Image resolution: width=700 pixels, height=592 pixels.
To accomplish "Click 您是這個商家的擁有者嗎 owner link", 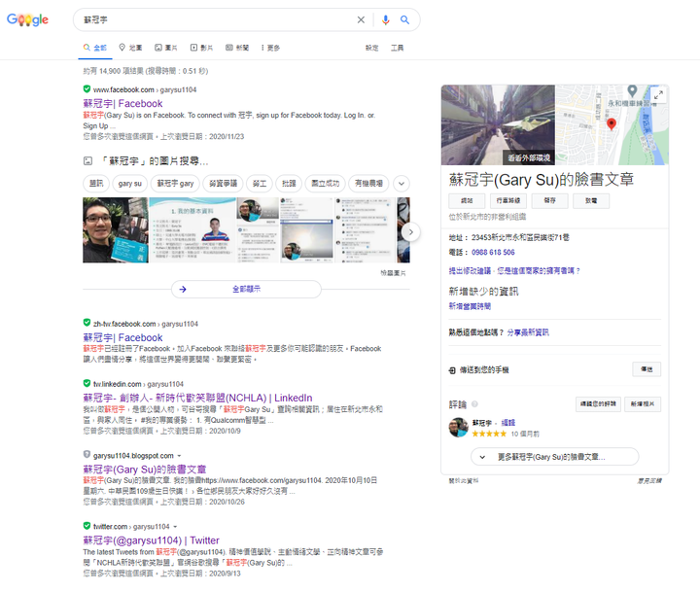I will tap(539, 270).
